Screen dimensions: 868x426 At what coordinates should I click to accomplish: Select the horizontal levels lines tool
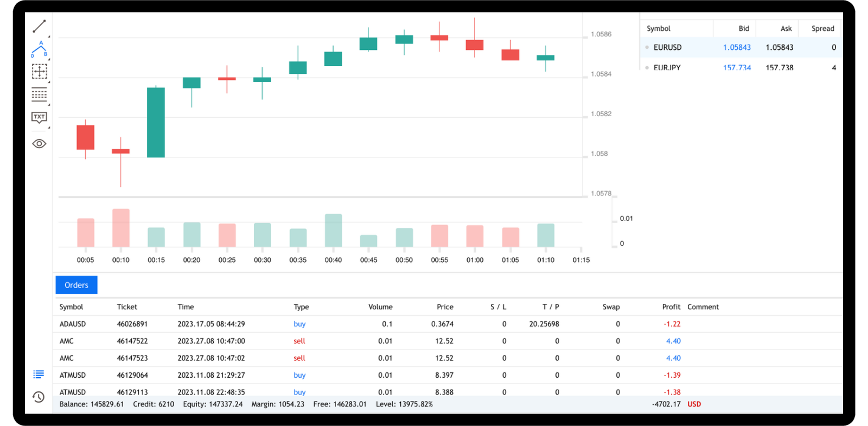[39, 94]
